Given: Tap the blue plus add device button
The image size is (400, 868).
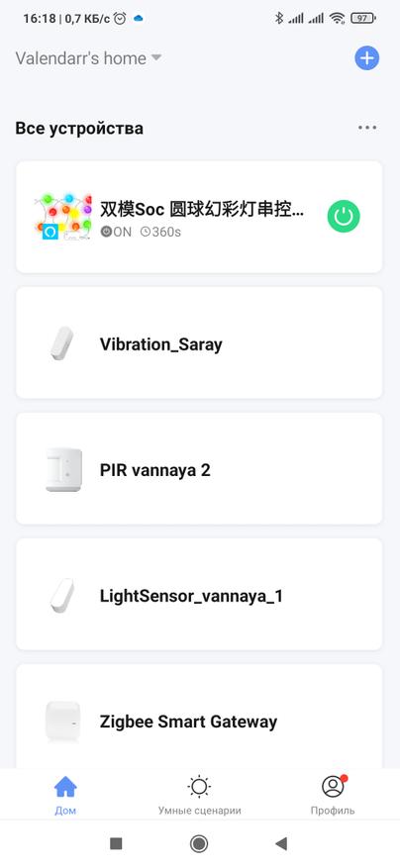Looking at the screenshot, I should (x=366, y=58).
